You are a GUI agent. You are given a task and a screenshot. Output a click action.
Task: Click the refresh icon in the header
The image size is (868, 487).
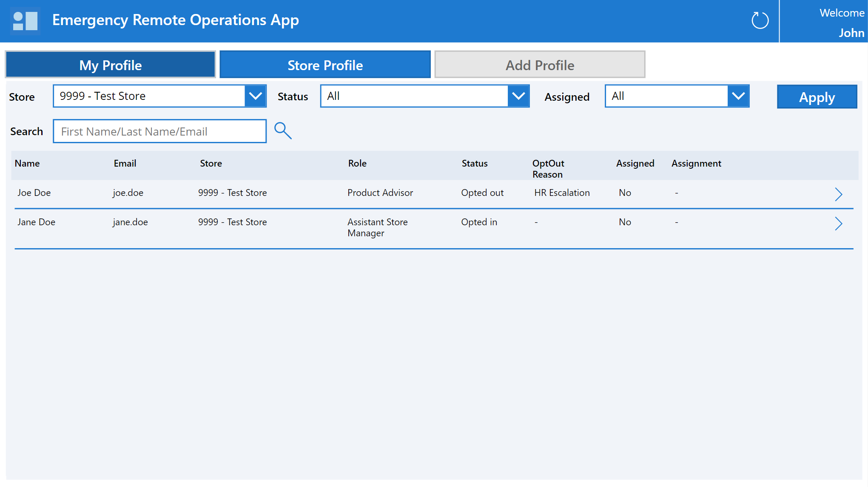[x=760, y=20]
